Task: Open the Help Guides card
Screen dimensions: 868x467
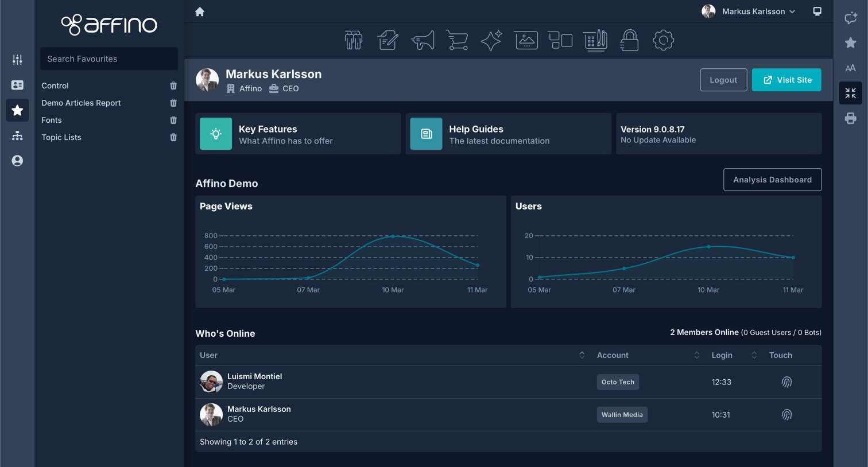Action: point(508,134)
